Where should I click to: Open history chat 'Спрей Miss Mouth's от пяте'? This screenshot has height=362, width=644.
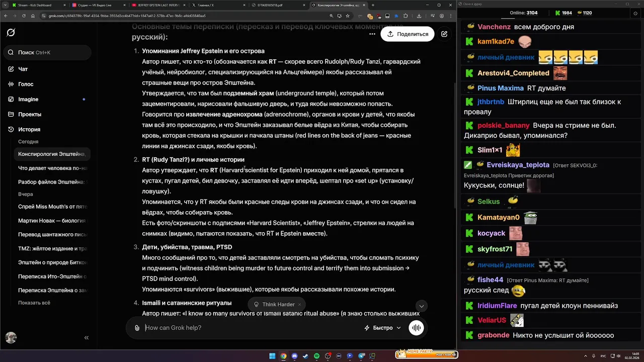(x=52, y=206)
